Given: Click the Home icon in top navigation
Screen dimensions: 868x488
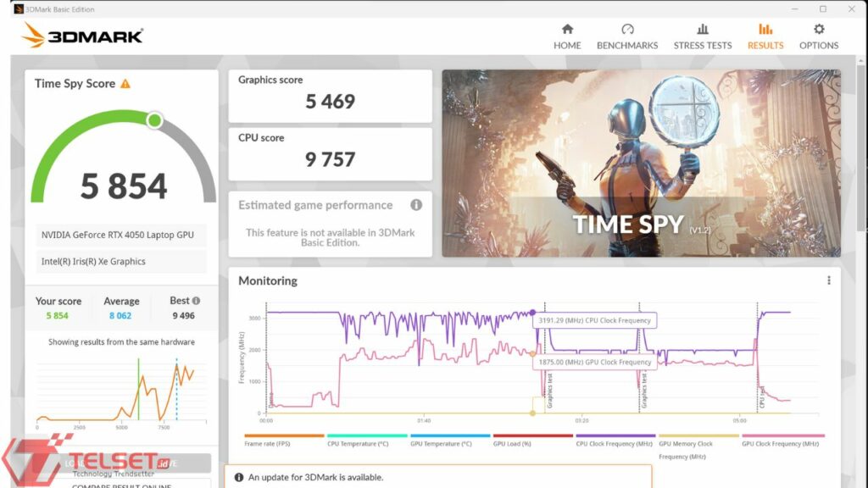Looking at the screenshot, I should point(567,30).
